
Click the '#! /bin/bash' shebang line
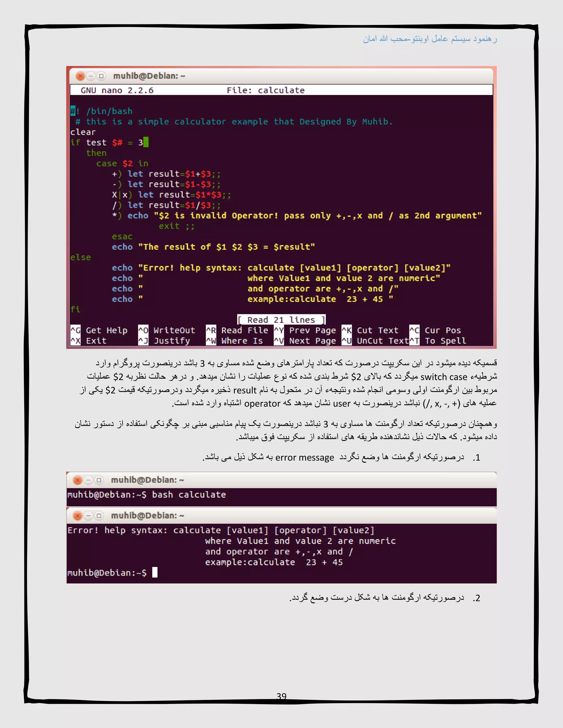[101, 111]
